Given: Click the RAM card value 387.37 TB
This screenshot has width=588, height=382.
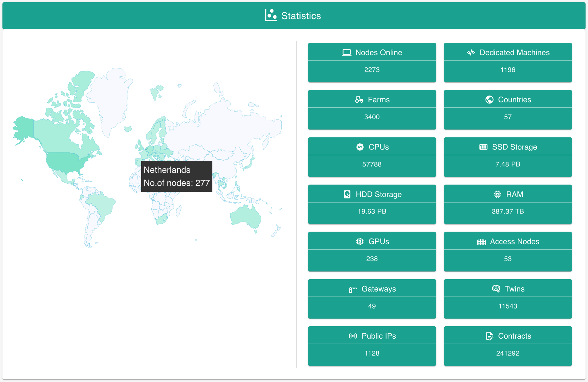Looking at the screenshot, I should coord(508,212).
